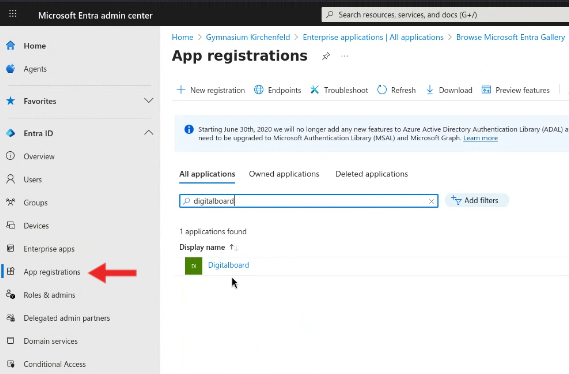Image resolution: width=569 pixels, height=374 pixels.
Task: Click the App registrations sidebar icon
Action: [x=11, y=271]
